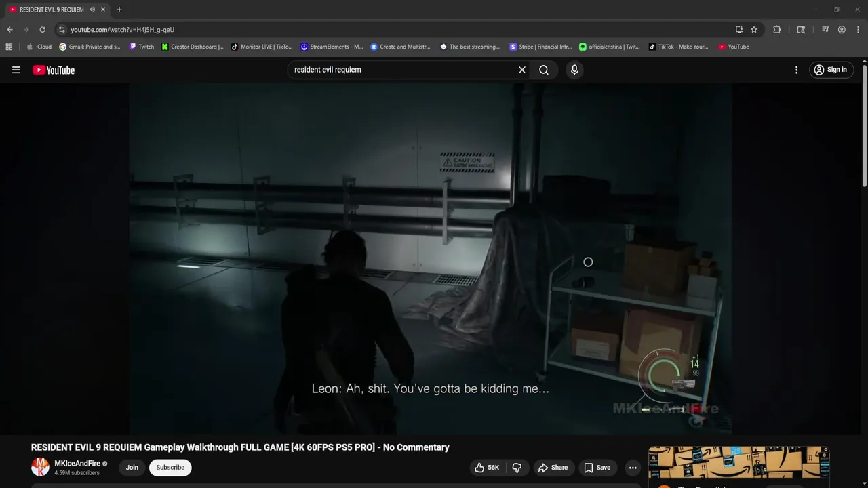Screen dimensions: 868x488
Task: Open the sidebar ad thumbnail
Action: coord(738,462)
